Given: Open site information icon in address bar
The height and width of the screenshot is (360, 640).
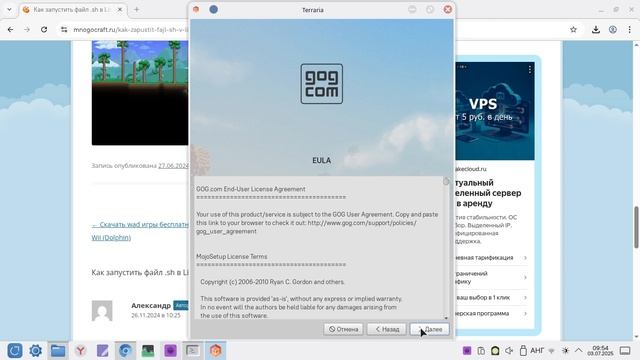Looking at the screenshot, I should tap(64, 29).
